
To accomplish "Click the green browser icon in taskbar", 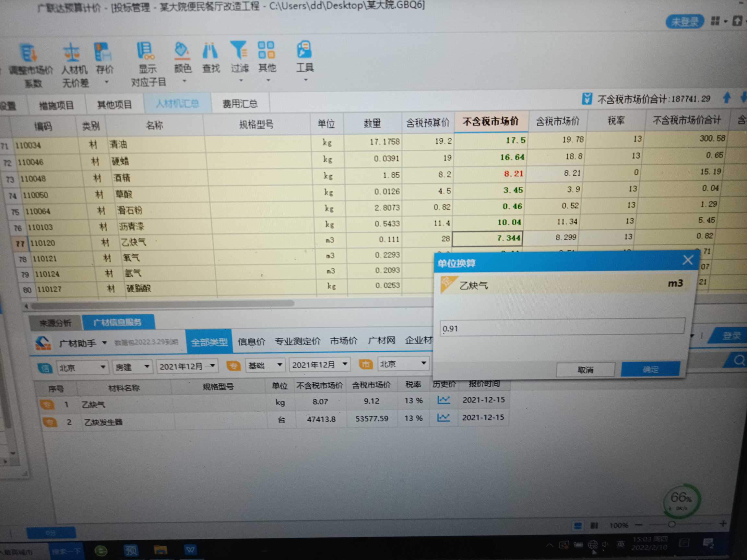I will pyautogui.click(x=101, y=551).
